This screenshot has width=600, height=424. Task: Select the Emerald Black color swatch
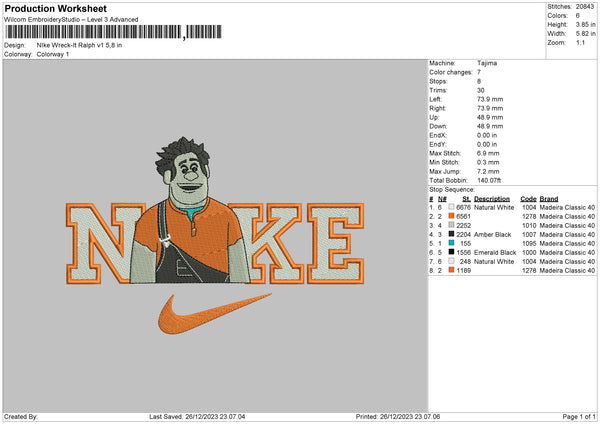tap(451, 252)
